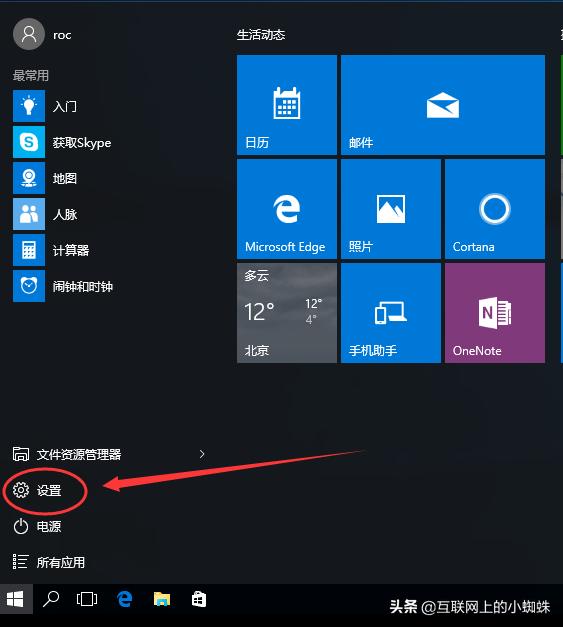Click the 获取Skype label text
The height and width of the screenshot is (627, 563).
82,143
